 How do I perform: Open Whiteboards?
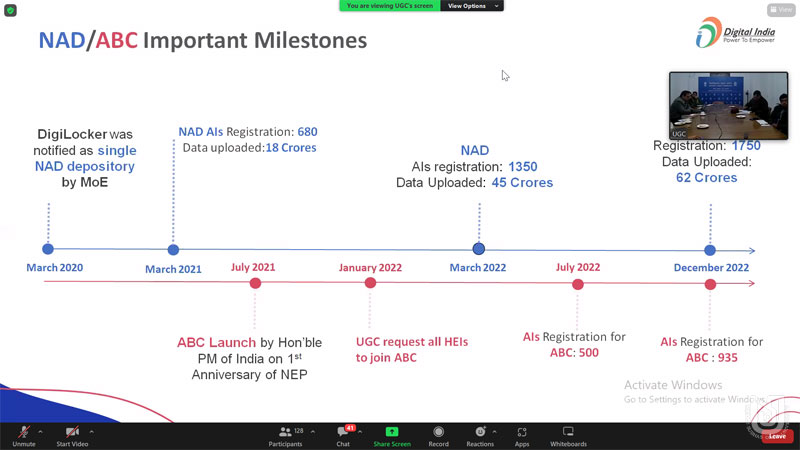[568, 436]
